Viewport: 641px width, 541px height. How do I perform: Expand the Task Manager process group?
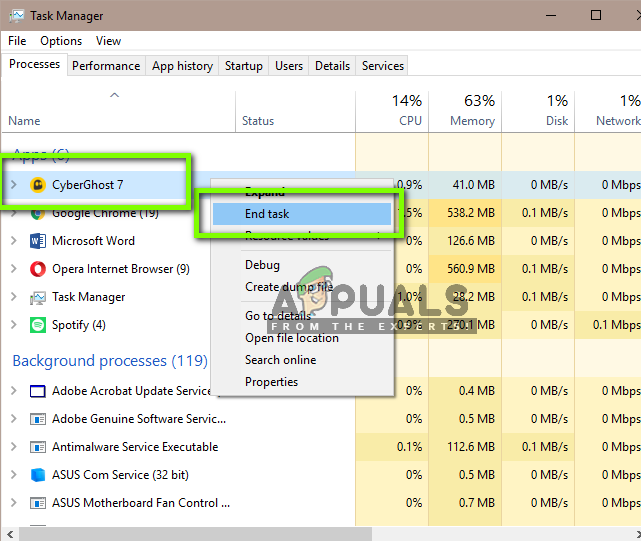point(13,297)
